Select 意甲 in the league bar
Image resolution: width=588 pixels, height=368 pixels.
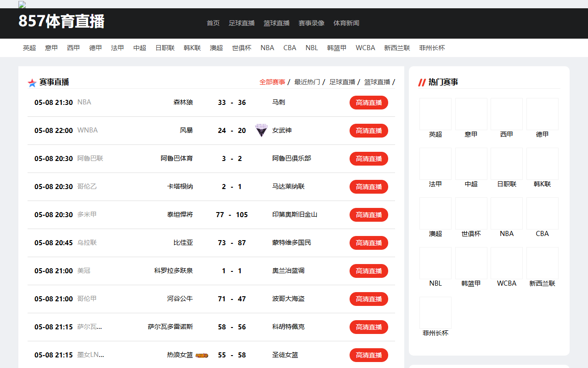click(51, 48)
